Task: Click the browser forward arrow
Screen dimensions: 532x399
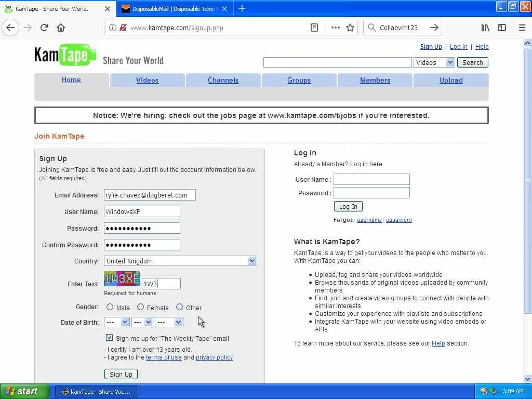Action: [28, 28]
